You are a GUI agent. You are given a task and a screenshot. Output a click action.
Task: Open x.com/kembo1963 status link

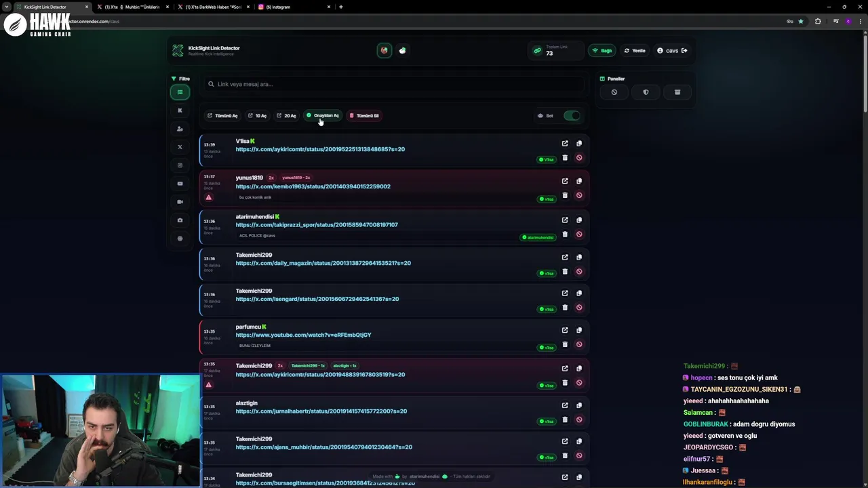(x=313, y=186)
